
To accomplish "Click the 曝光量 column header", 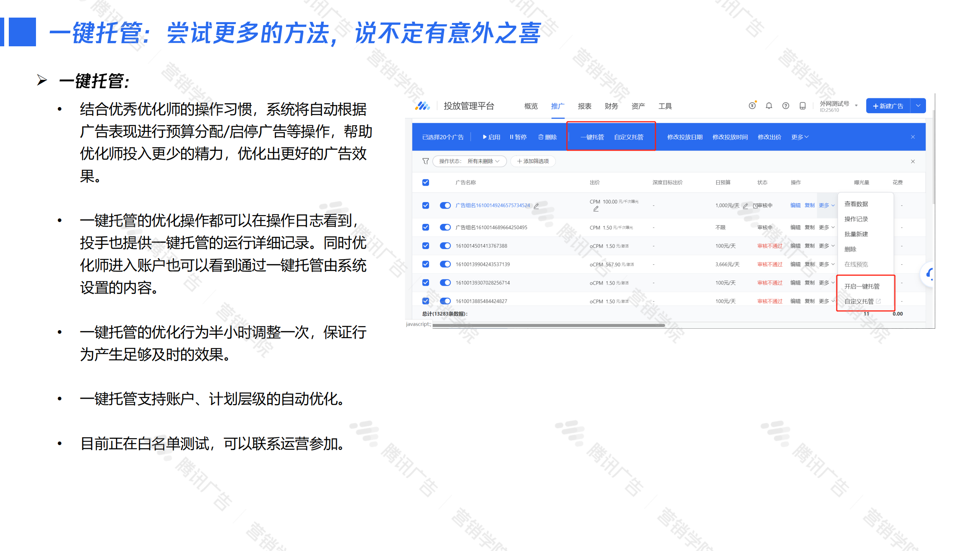I will click(x=861, y=183).
